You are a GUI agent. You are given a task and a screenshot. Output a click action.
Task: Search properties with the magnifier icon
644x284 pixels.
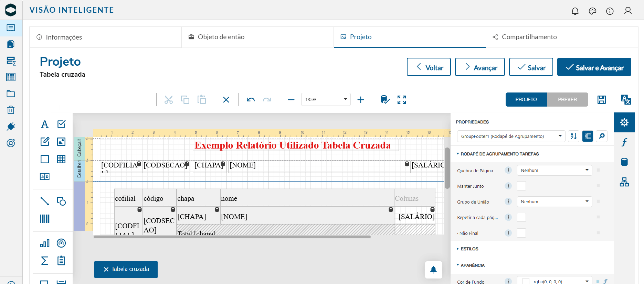pos(602,136)
